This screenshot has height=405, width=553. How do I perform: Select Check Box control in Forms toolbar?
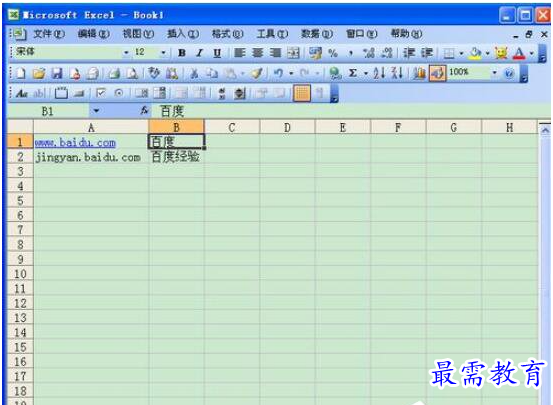[101, 93]
